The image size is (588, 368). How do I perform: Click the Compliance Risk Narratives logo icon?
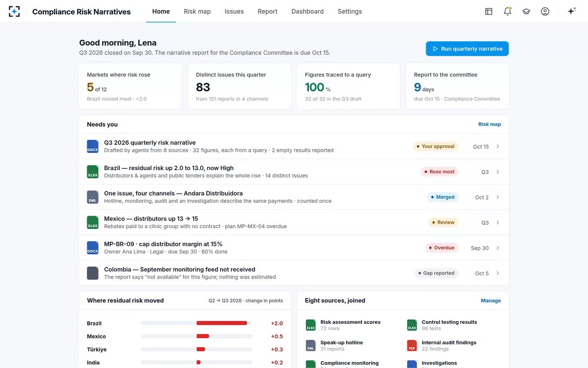[14, 11]
